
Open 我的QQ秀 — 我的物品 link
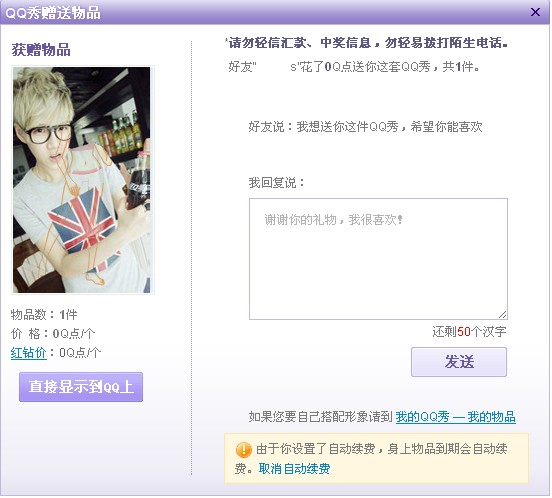click(456, 417)
